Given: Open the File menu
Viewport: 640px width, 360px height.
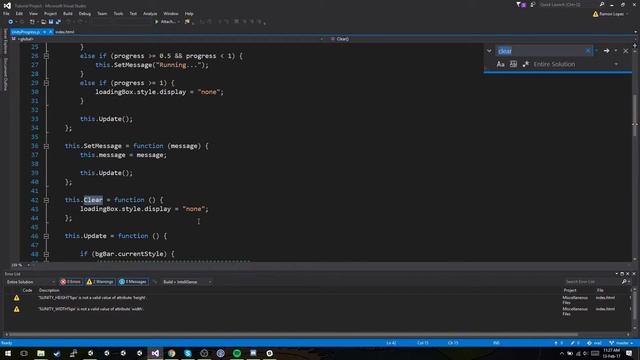Looking at the screenshot, I should coord(6,13).
